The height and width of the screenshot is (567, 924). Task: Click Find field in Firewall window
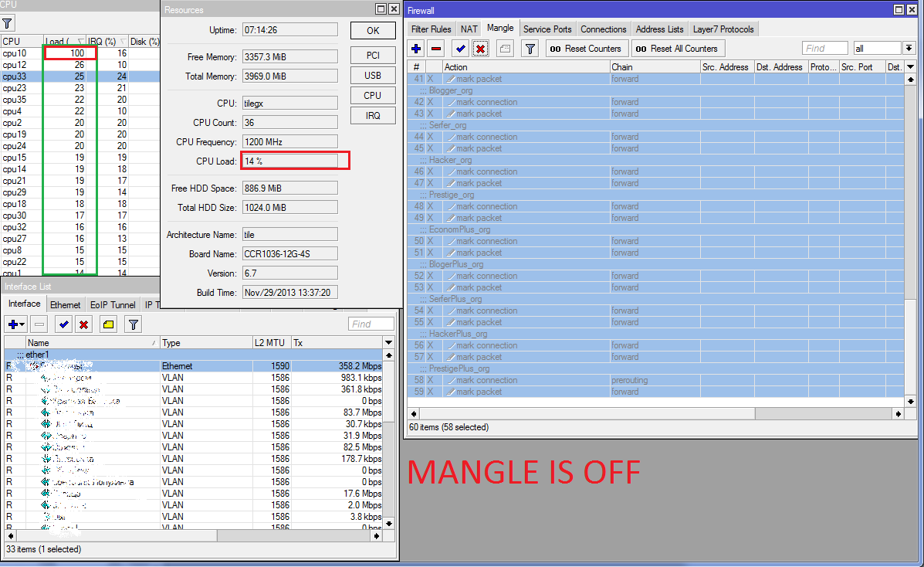824,49
